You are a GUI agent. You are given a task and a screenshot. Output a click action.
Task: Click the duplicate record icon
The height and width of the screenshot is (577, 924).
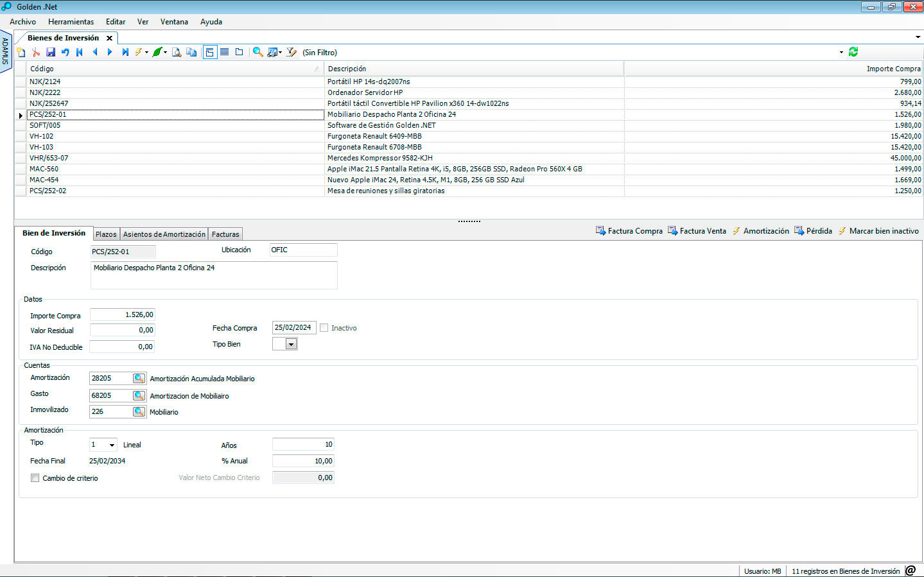[191, 53]
